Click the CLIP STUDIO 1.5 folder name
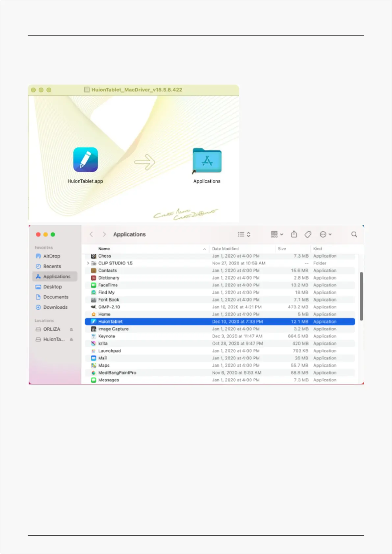392x554 pixels. (116, 263)
